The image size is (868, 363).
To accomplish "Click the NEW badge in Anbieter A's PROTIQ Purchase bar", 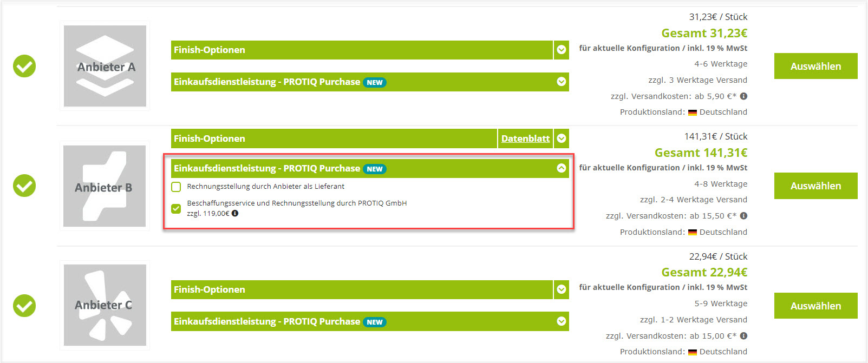I will click(x=374, y=82).
